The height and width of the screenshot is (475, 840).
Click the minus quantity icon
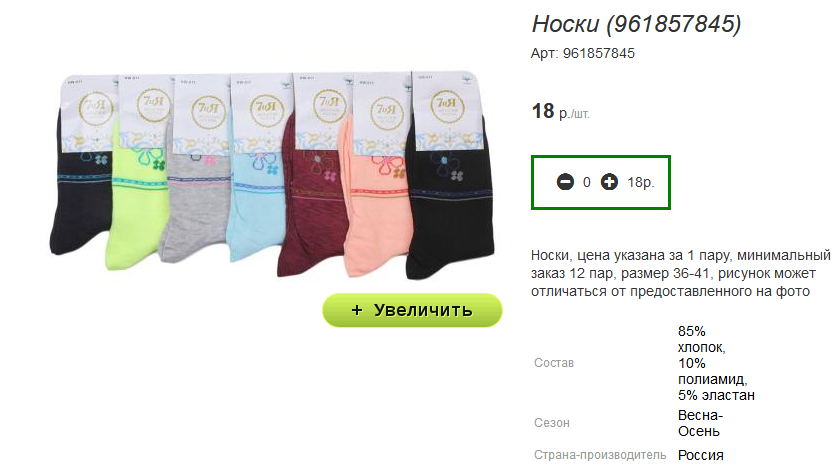[565, 182]
